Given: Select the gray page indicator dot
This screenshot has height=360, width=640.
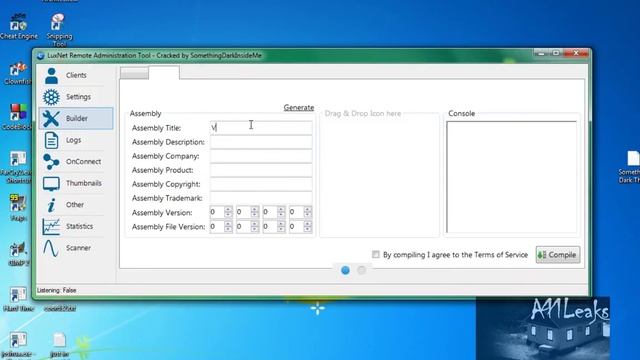Looking at the screenshot, I should [x=362, y=270].
